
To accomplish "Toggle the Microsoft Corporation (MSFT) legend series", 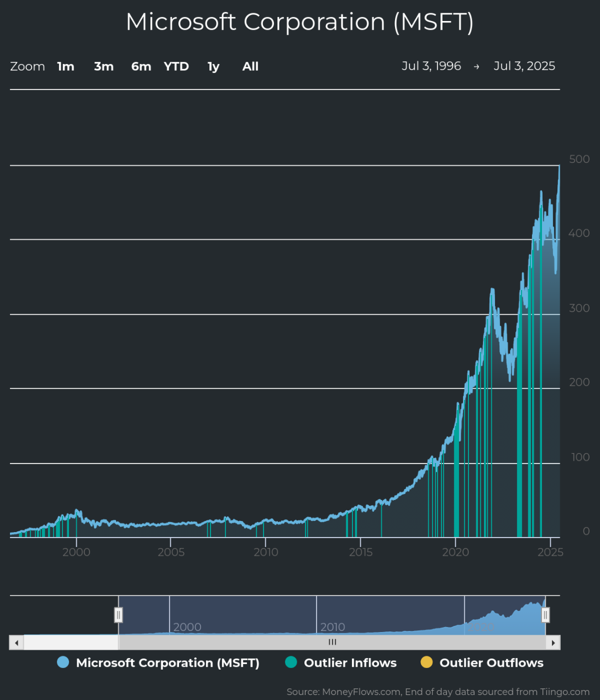I will [158, 662].
